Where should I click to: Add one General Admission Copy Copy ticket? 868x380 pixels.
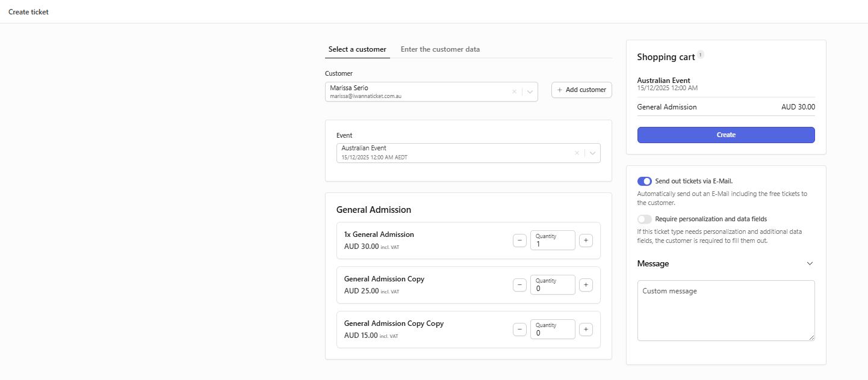pos(586,329)
